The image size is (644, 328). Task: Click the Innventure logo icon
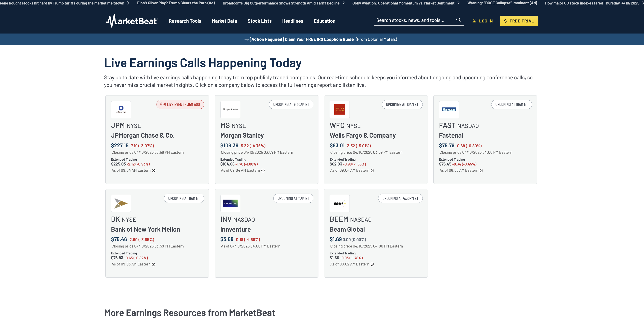click(x=230, y=203)
